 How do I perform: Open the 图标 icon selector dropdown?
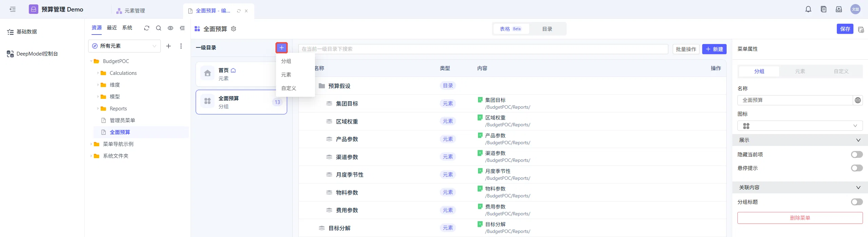click(x=800, y=126)
